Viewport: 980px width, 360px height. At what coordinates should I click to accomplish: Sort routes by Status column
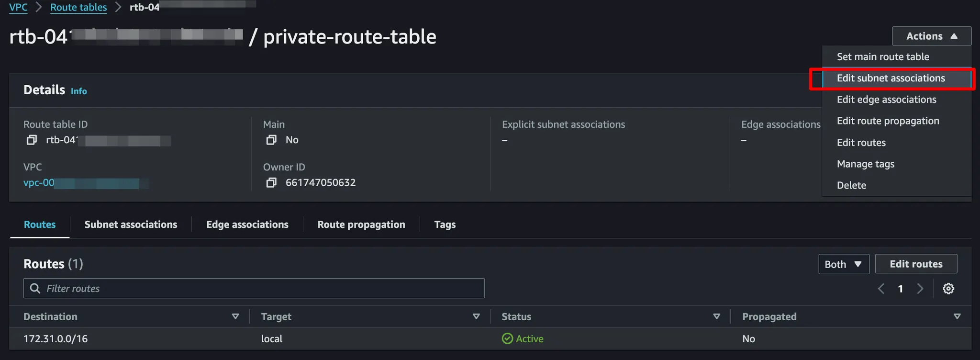(x=716, y=316)
